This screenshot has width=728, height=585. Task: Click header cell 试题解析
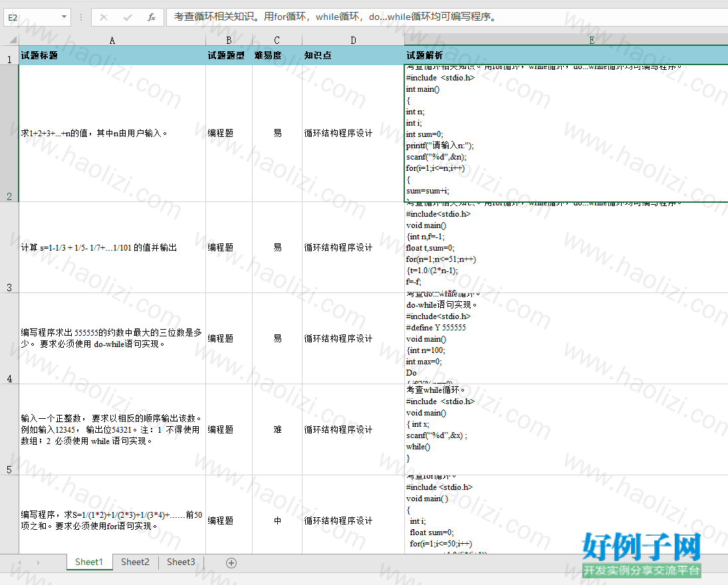click(x=566, y=55)
